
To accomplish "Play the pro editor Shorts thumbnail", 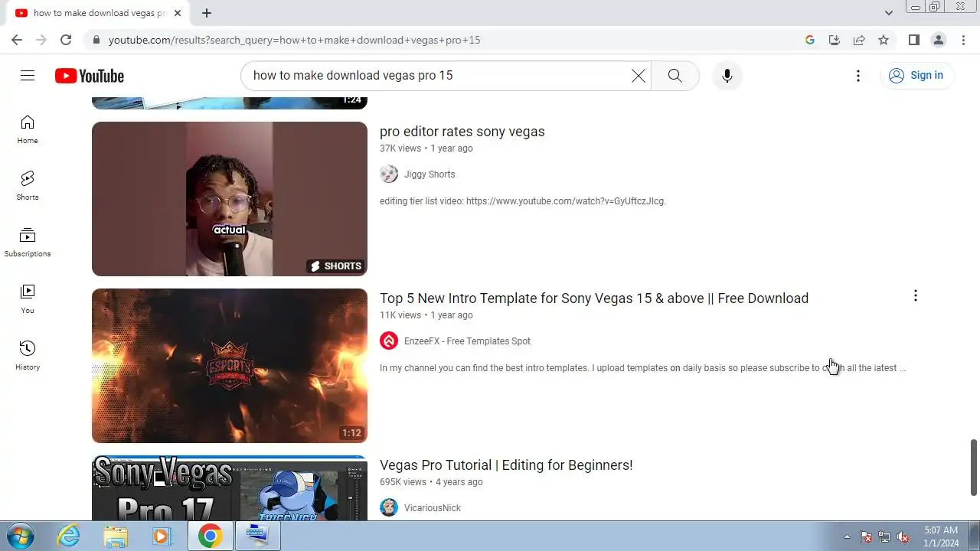I will 230,199.
